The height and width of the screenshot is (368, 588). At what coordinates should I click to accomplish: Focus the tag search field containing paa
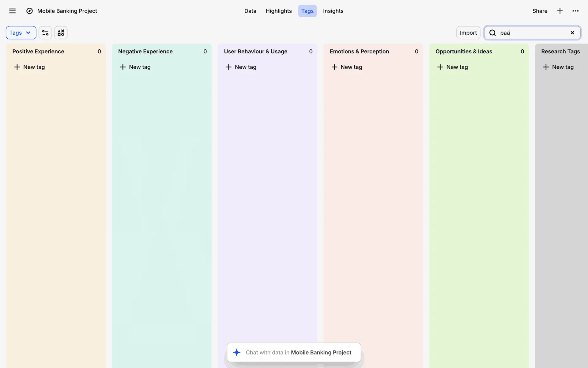tap(533, 33)
